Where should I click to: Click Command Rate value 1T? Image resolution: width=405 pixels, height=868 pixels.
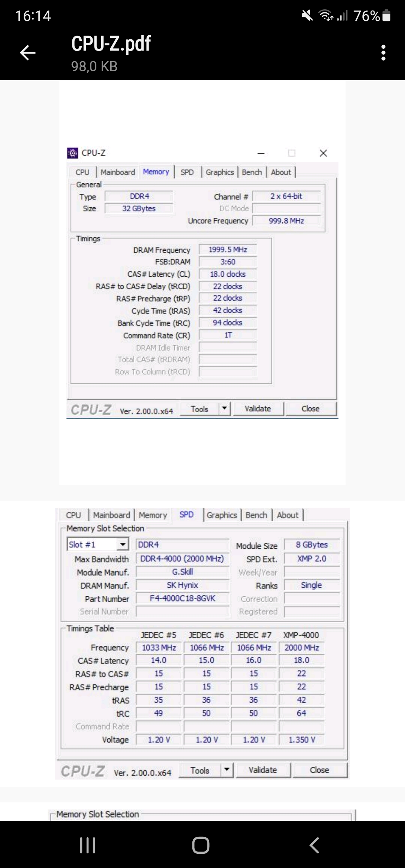pos(228,335)
